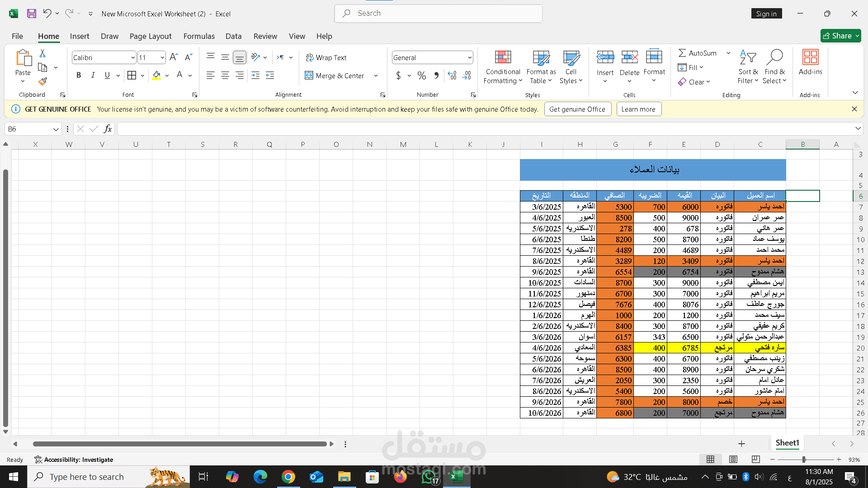Undo the last action
This screenshot has height=488, width=868.
47,14
